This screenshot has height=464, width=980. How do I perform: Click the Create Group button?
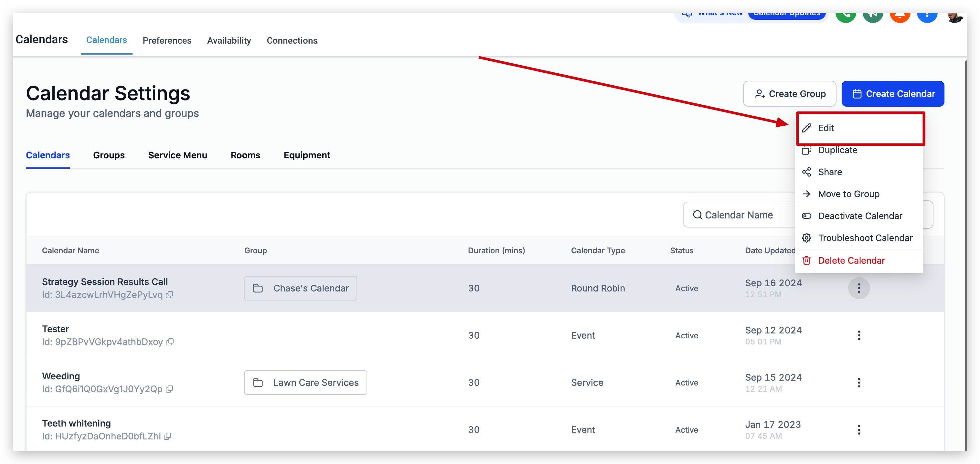pyautogui.click(x=789, y=94)
